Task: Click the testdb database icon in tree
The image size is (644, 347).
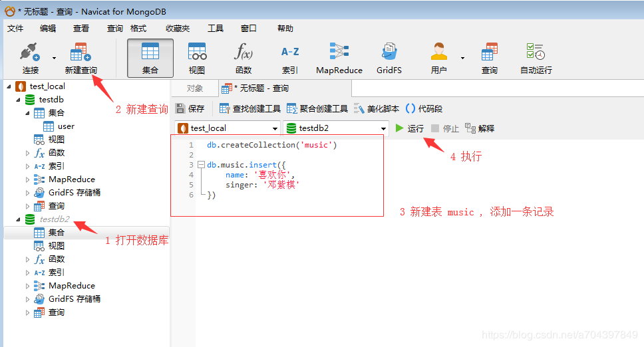Action: point(30,100)
